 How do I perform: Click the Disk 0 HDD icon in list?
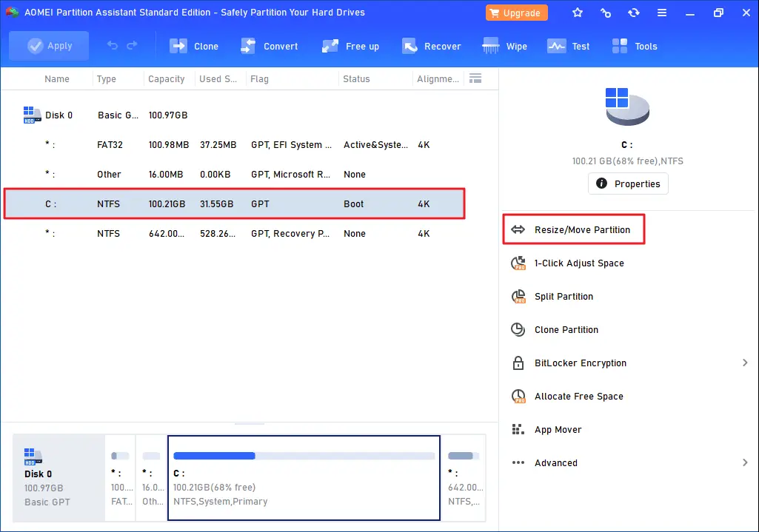[x=32, y=115]
